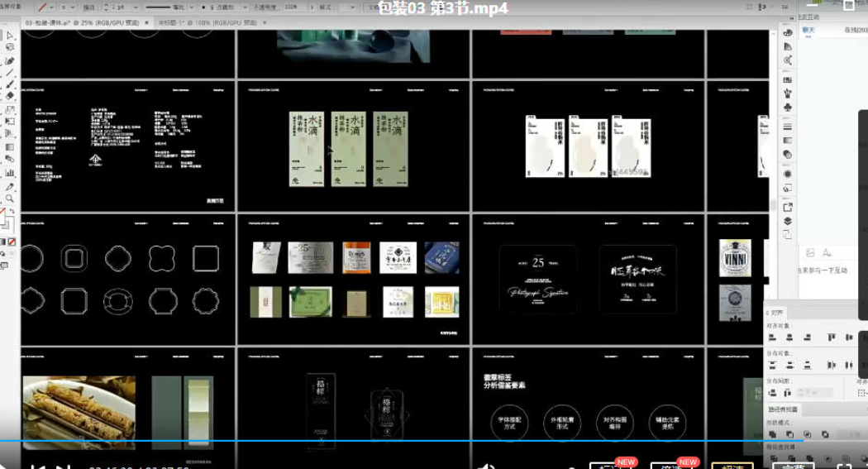Click font style icon in chat panel

827,253
